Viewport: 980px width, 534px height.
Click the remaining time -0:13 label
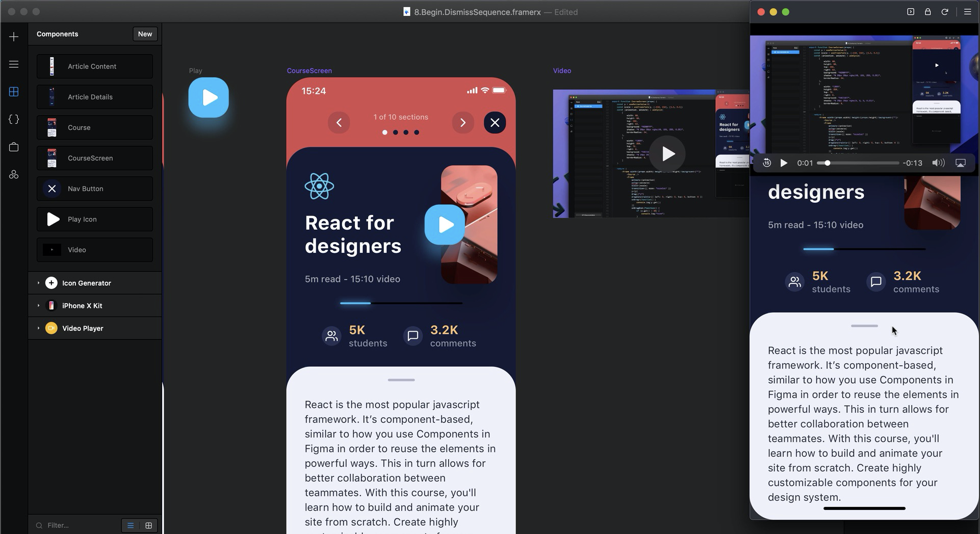[912, 163]
